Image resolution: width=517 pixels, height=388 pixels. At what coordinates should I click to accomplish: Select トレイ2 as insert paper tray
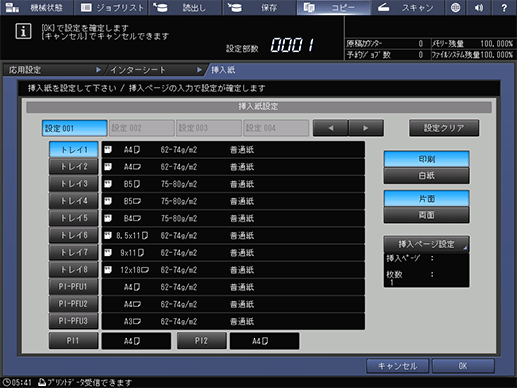[x=74, y=167]
